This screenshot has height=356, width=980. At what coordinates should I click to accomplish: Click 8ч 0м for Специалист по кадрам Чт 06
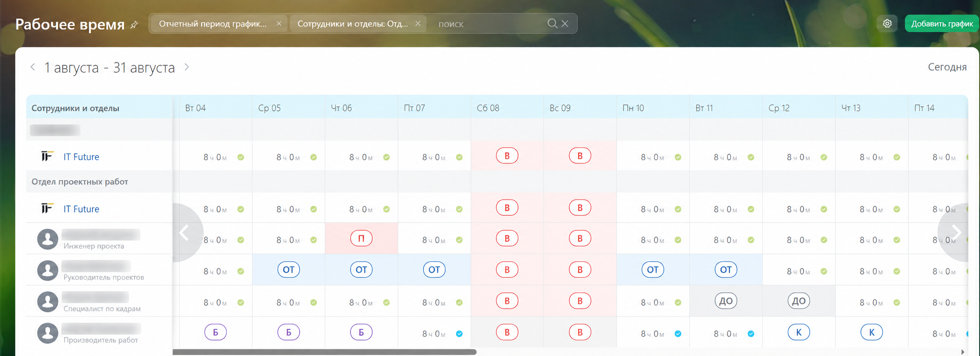[x=361, y=303]
